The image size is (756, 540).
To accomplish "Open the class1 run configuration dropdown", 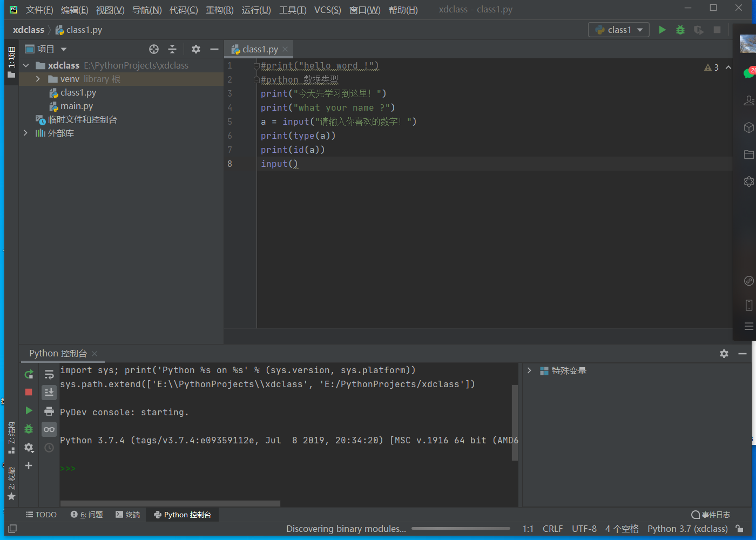I will (x=619, y=30).
